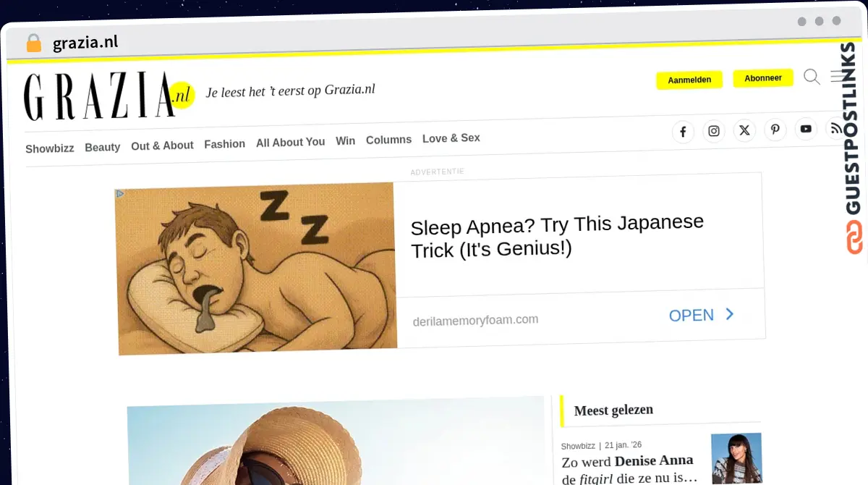The height and width of the screenshot is (485, 868).
Task: Select the Love & Sex menu item
Action: pos(451,138)
